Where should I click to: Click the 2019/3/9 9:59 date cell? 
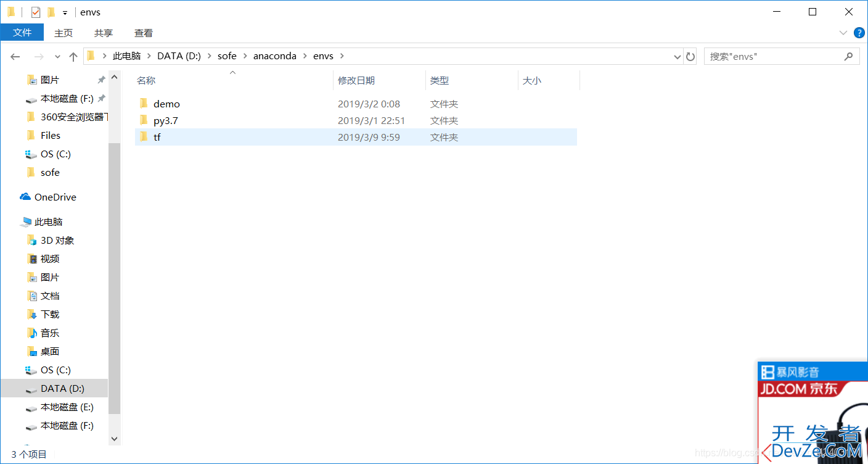369,137
